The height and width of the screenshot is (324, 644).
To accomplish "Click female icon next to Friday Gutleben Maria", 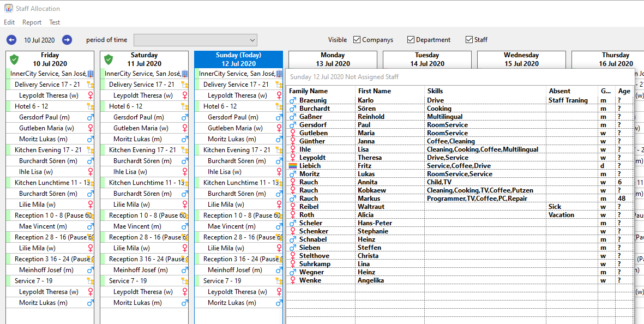I will pyautogui.click(x=91, y=128).
